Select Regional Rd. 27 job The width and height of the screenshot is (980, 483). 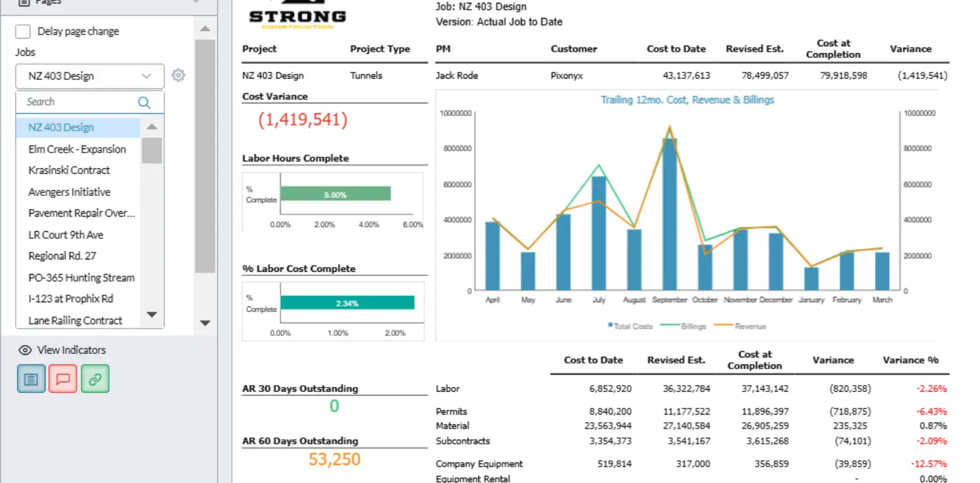[78, 256]
